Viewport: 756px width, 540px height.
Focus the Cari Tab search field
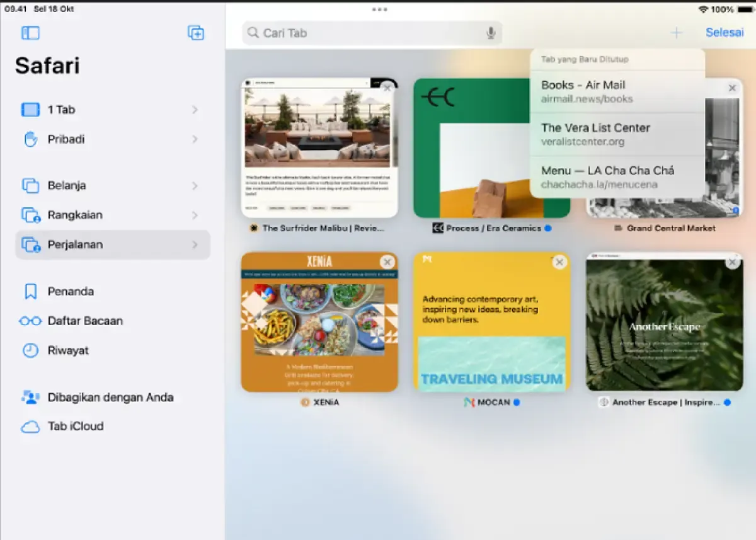coord(372,33)
